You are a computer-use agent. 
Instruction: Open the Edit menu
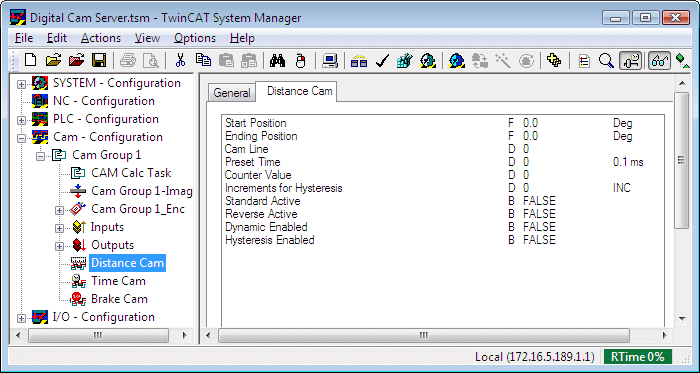(x=56, y=38)
